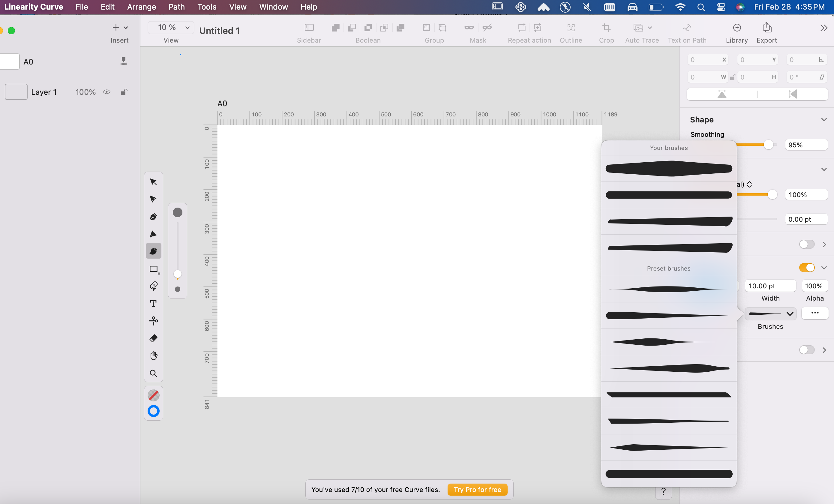Click the Text on Path icon
This screenshot has width=834, height=504.
point(687,28)
